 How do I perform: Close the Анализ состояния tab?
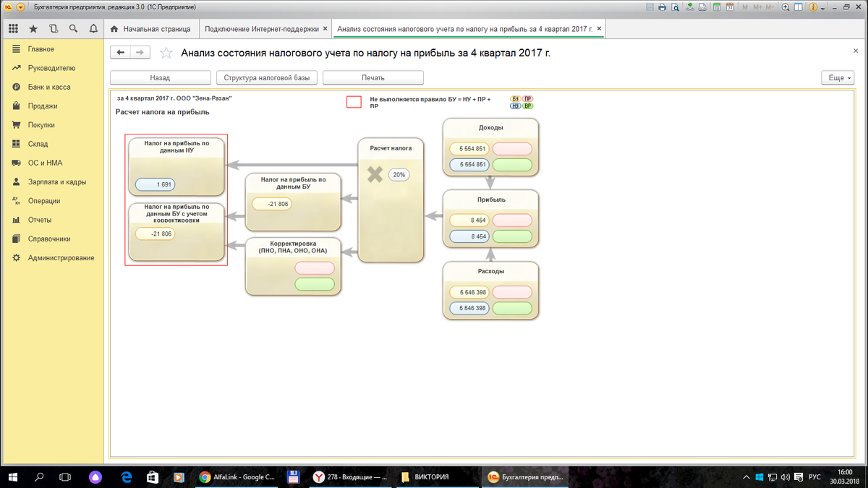[x=598, y=29]
